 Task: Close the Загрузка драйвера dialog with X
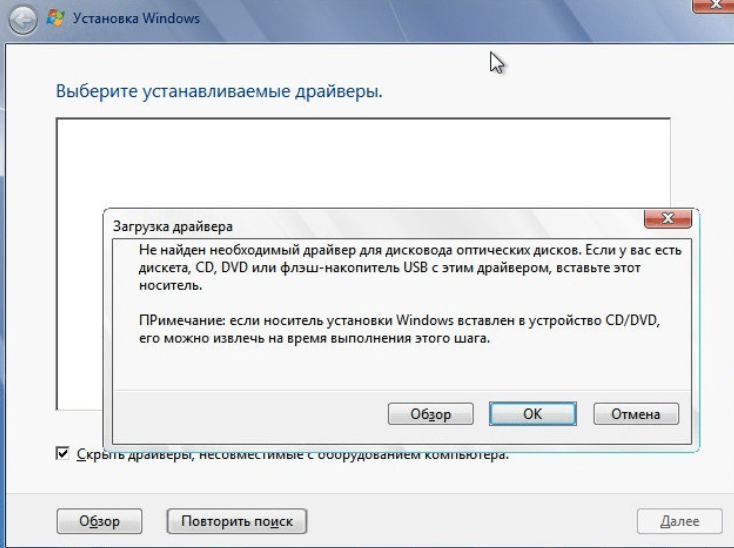pos(668,218)
